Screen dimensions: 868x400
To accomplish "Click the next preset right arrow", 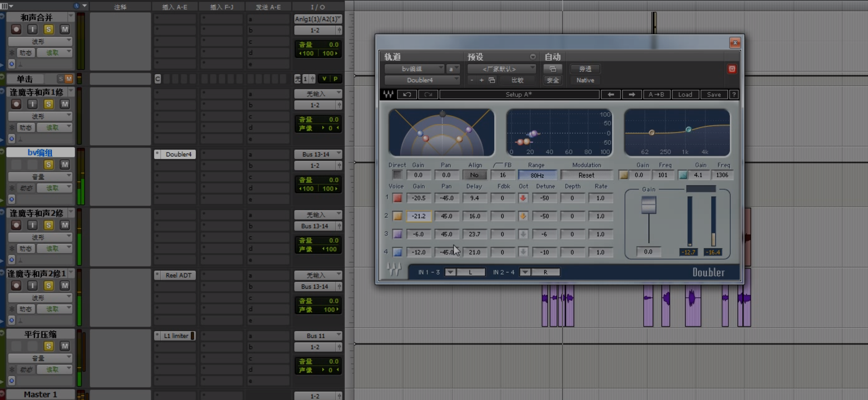I will (632, 95).
